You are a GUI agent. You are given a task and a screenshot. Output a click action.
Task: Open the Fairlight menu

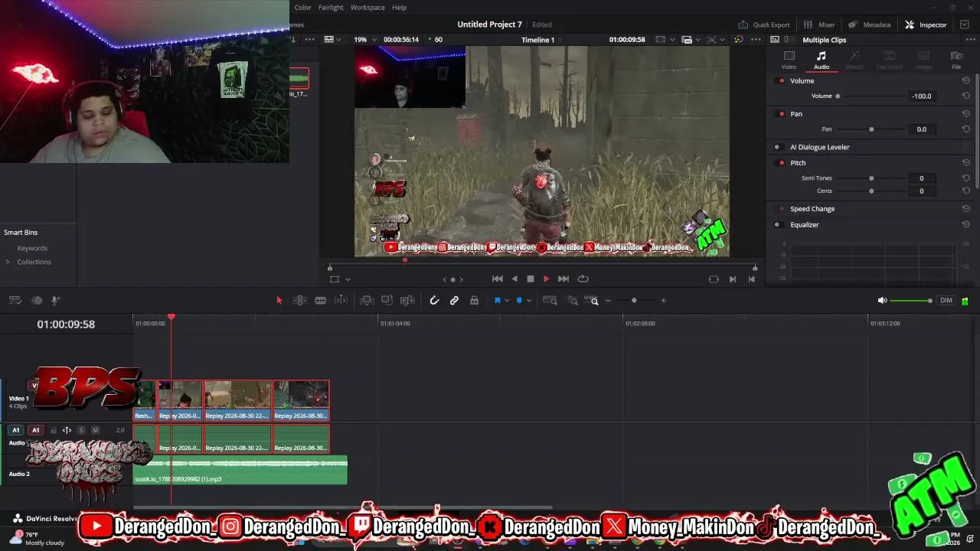(x=332, y=8)
